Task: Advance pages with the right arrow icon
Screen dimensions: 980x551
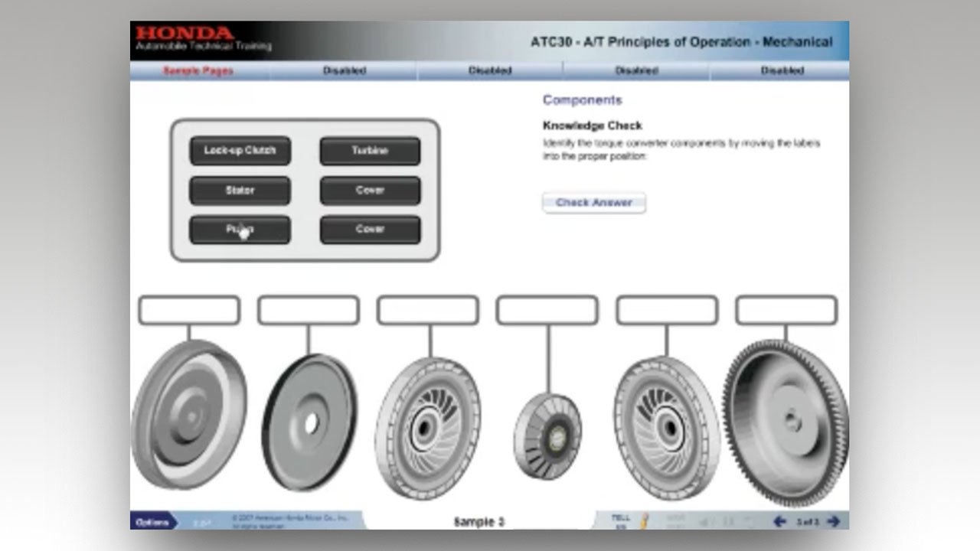Action: click(834, 521)
